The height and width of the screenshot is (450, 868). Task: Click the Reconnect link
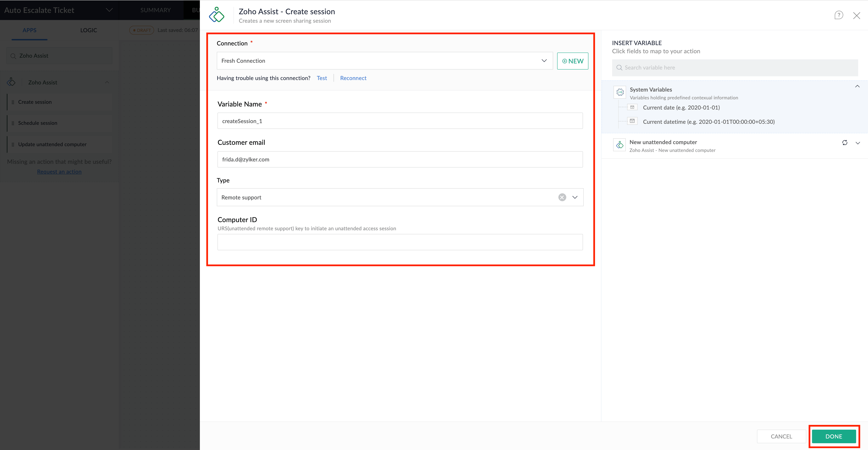[x=353, y=78]
